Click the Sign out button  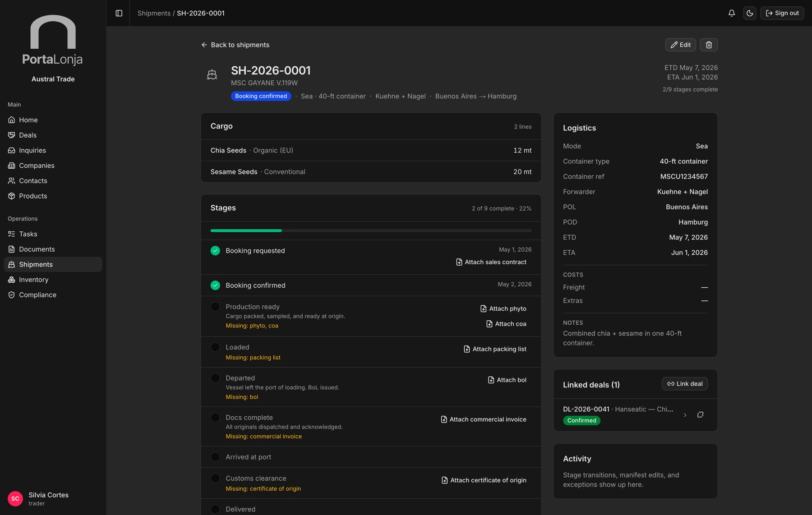pos(782,13)
